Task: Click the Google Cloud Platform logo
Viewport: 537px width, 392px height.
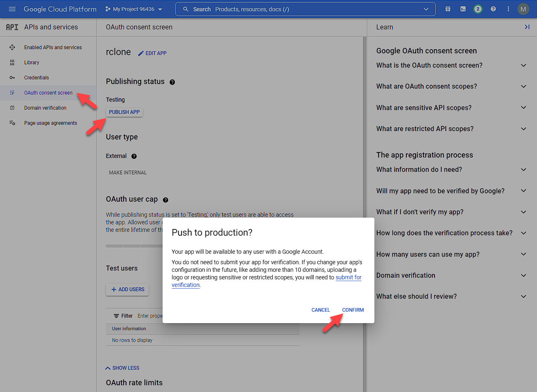Action: tap(60, 9)
